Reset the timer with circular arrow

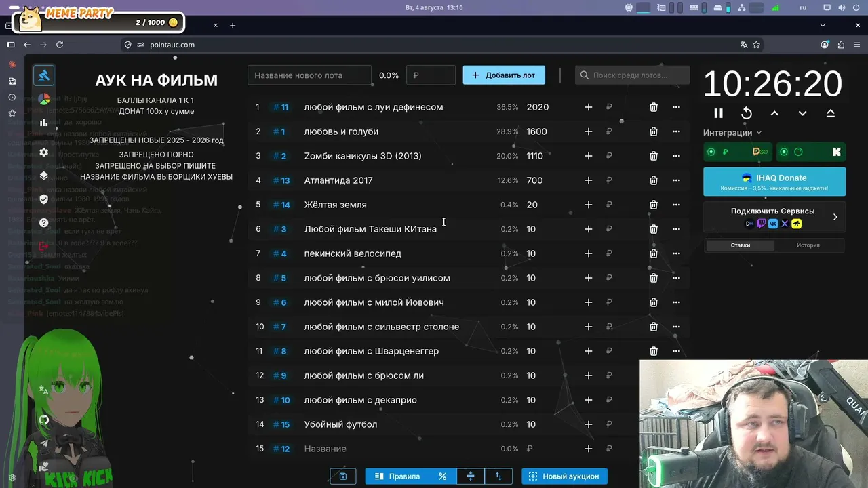point(747,113)
